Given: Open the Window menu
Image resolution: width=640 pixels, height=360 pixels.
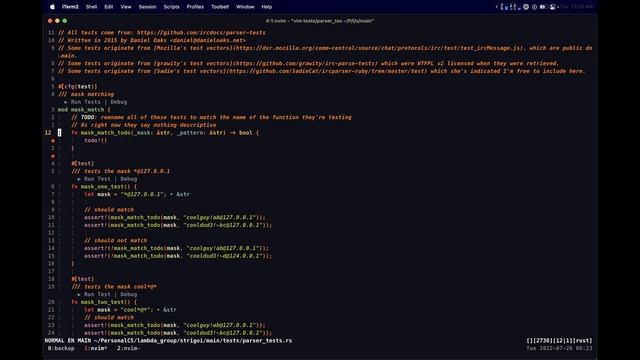Looking at the screenshot, I should [x=245, y=7].
